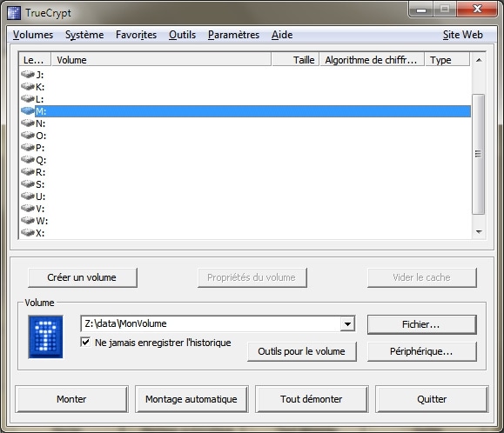504x433 pixels.
Task: Select the 'K:' drive letter text
Action: (x=40, y=87)
